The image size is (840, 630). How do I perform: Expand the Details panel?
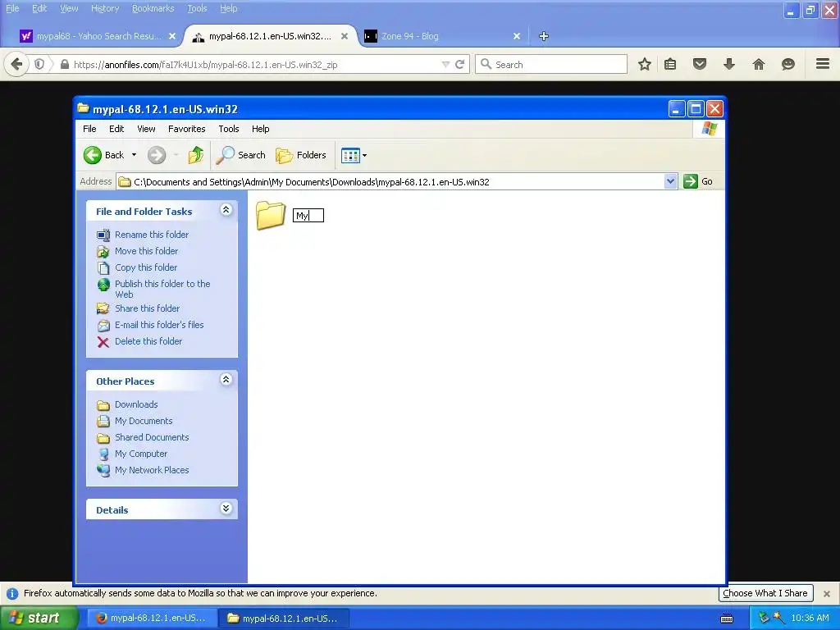click(x=226, y=509)
